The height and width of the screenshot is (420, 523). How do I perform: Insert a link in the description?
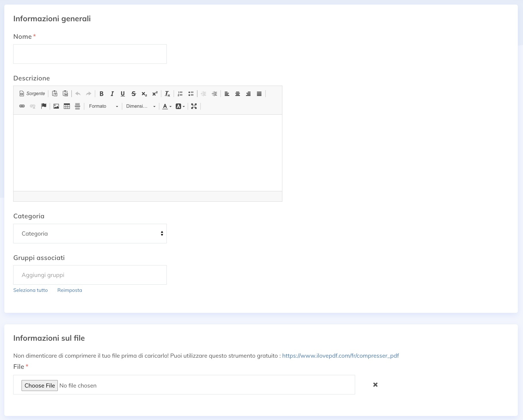(22, 106)
